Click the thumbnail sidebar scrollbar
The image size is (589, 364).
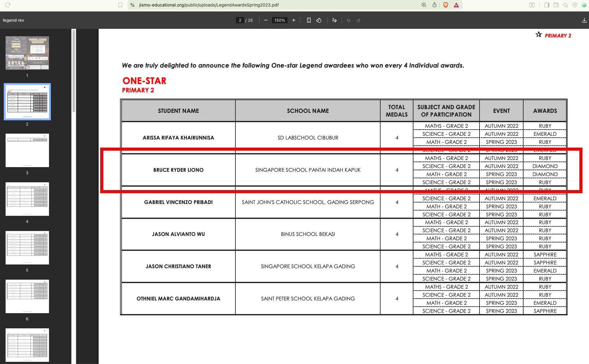click(74, 71)
